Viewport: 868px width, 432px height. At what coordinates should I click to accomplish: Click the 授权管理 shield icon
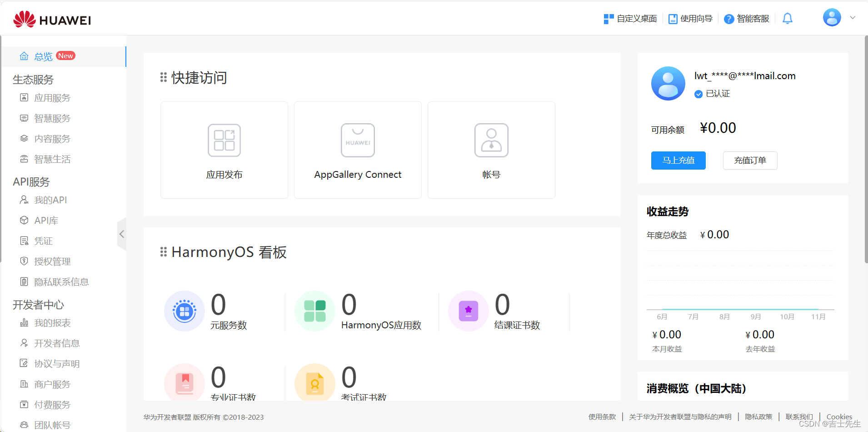coord(24,261)
